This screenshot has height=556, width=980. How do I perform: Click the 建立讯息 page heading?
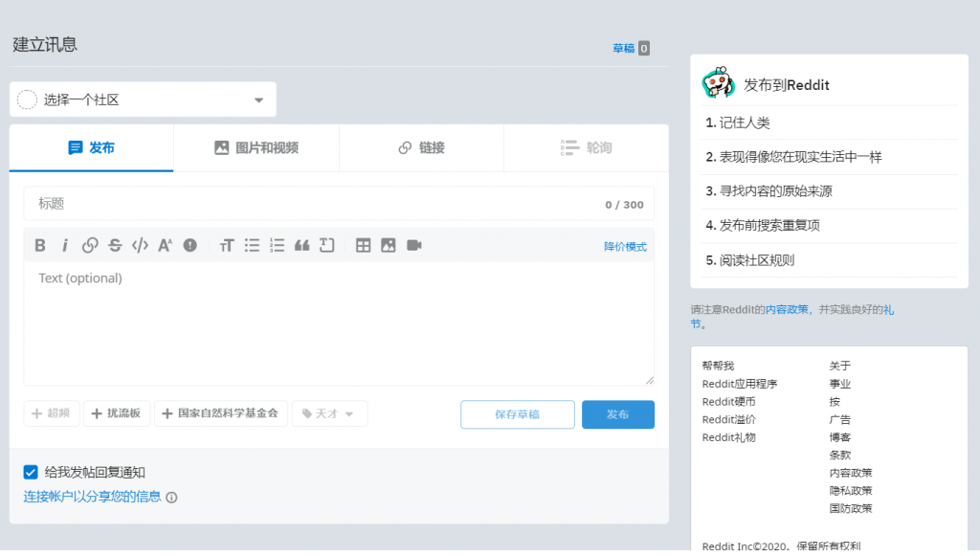45,45
